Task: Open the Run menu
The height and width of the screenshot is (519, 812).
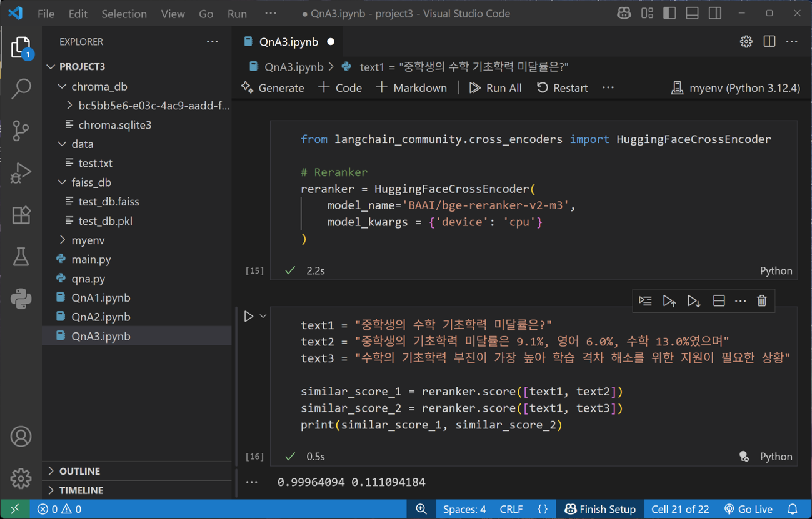Action: tap(237, 13)
